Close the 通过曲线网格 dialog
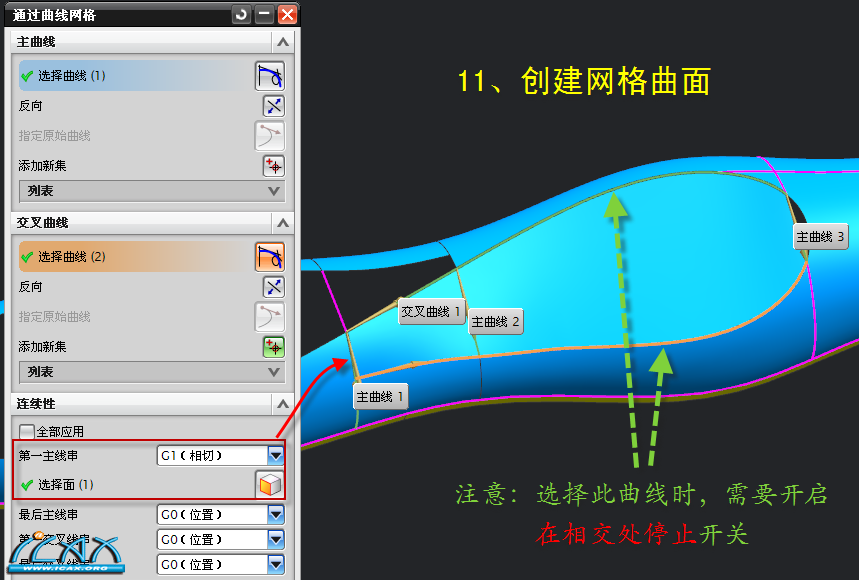859x580 pixels. point(287,14)
